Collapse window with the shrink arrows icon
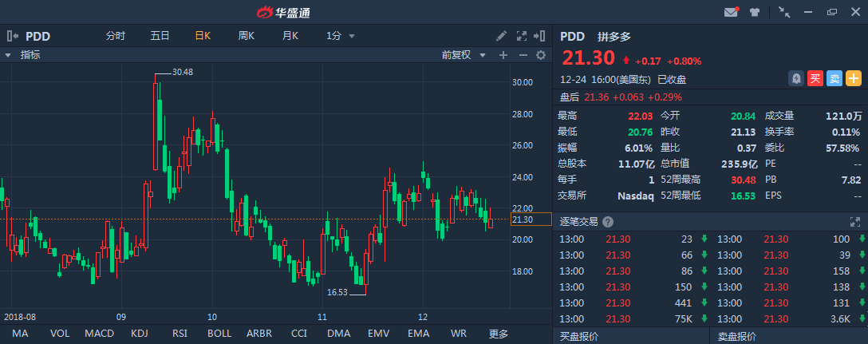This screenshot has height=344, width=868. click(x=784, y=12)
